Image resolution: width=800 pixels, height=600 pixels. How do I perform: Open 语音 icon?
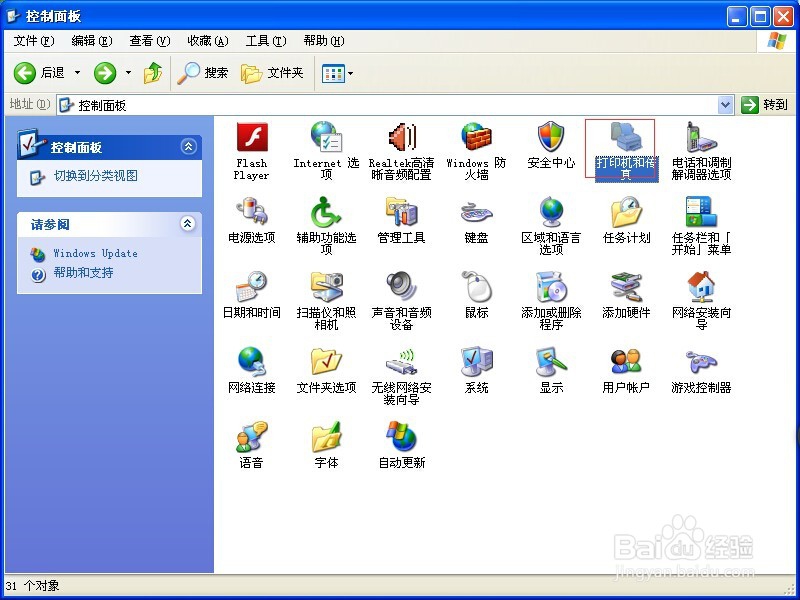pyautogui.click(x=252, y=436)
